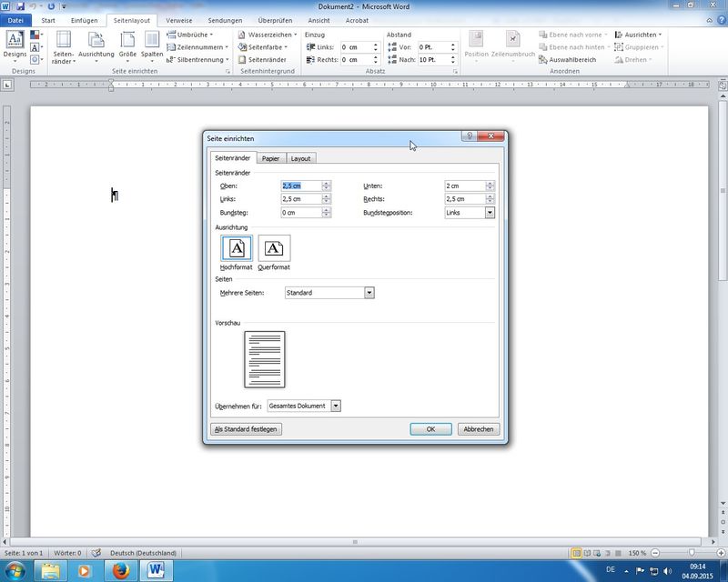Switch to the Papier tab
The height and width of the screenshot is (582, 728).
[270, 158]
